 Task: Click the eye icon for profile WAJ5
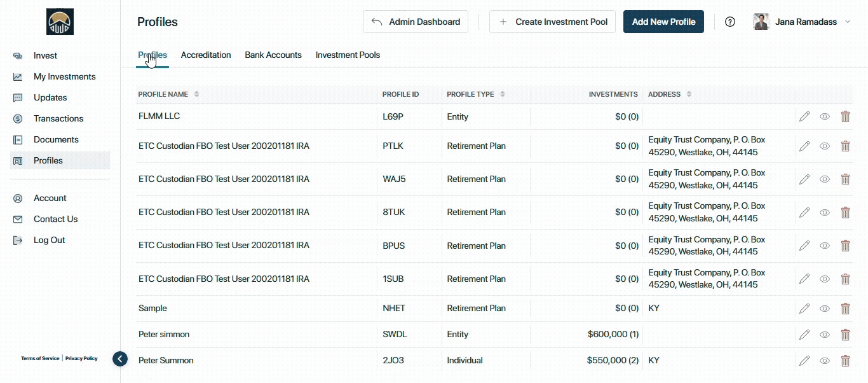click(825, 179)
